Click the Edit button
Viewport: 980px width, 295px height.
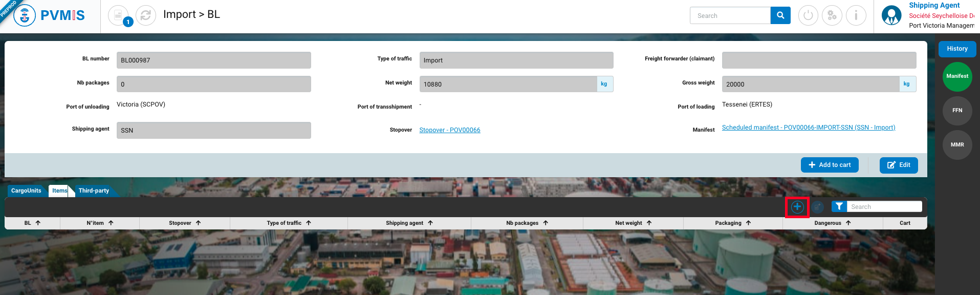tap(898, 165)
